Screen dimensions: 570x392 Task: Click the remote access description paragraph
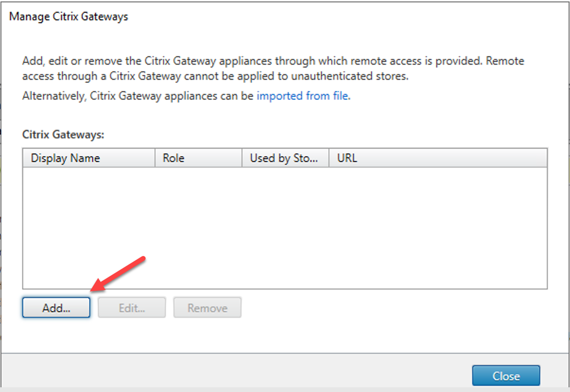click(x=273, y=68)
